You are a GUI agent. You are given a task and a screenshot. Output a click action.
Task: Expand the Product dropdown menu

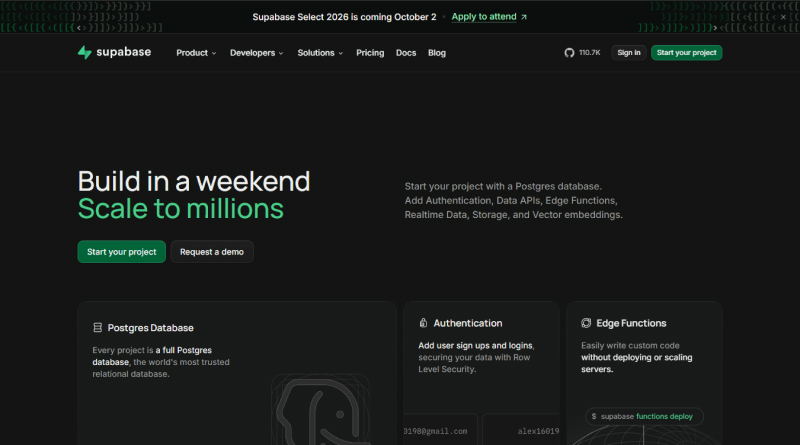tap(196, 53)
